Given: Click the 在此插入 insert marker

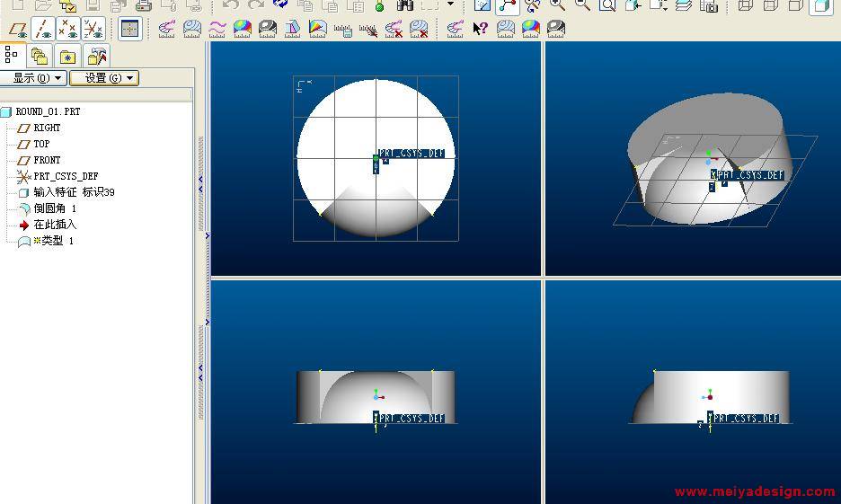Looking at the screenshot, I should 55,225.
